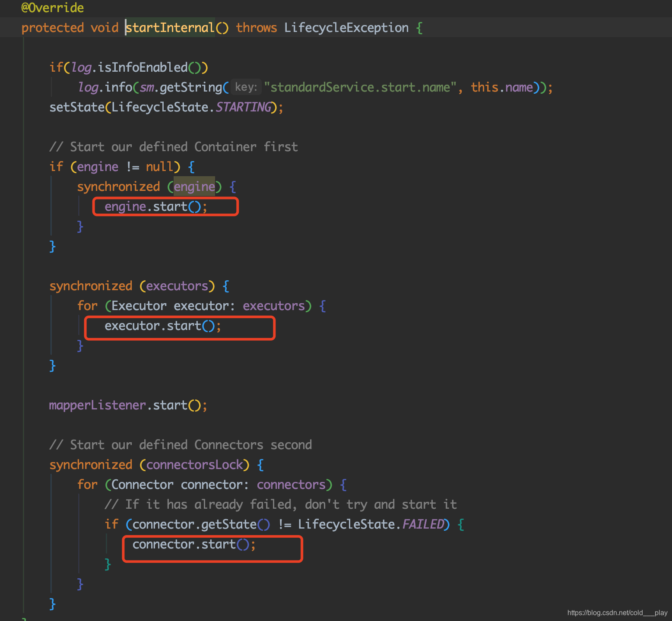Click the Executor type in for loop
The image size is (672, 621).
point(139,306)
